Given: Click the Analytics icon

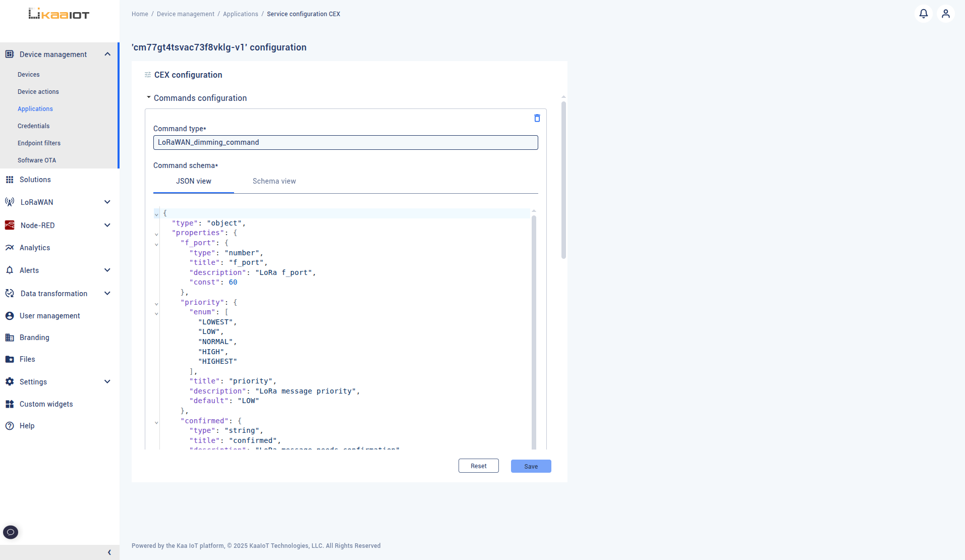Looking at the screenshot, I should [x=10, y=247].
